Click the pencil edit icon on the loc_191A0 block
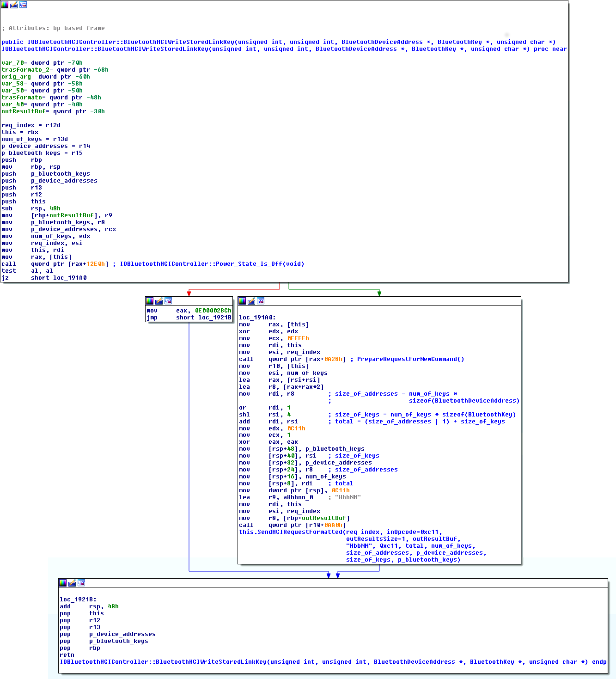This screenshot has height=679, width=616. [x=251, y=301]
